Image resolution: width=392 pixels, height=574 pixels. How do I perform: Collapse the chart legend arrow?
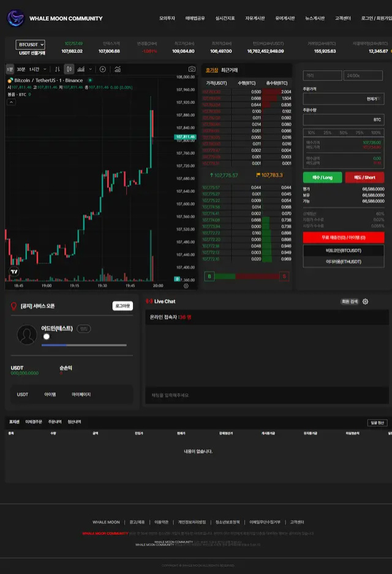[x=12, y=102]
